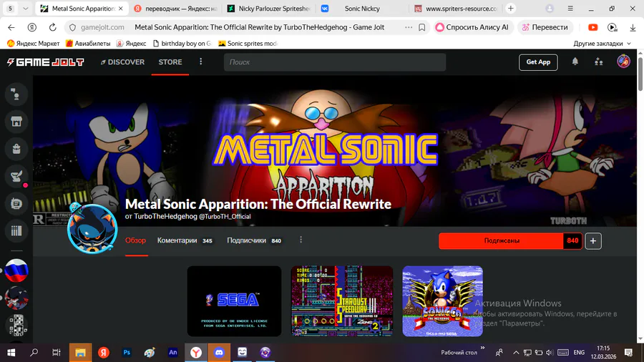Screen dimensions: 644x362
Task: Open the top sidebar icon above store
Action: (x=16, y=94)
